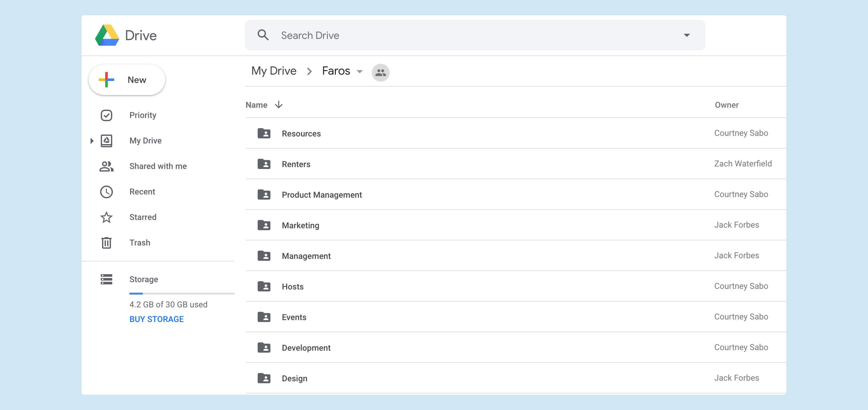Click owner Zach Waterfield in Renters row
The image size is (868, 410).
tap(743, 164)
